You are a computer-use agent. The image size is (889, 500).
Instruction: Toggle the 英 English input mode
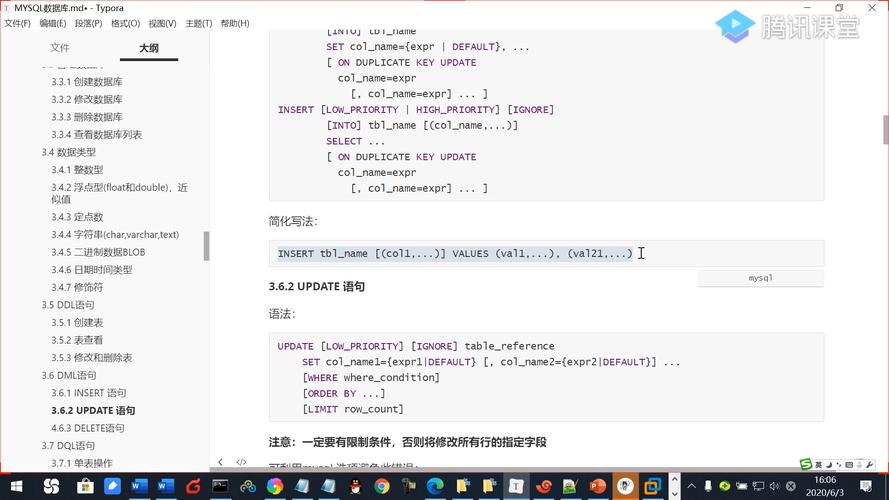(x=818, y=465)
